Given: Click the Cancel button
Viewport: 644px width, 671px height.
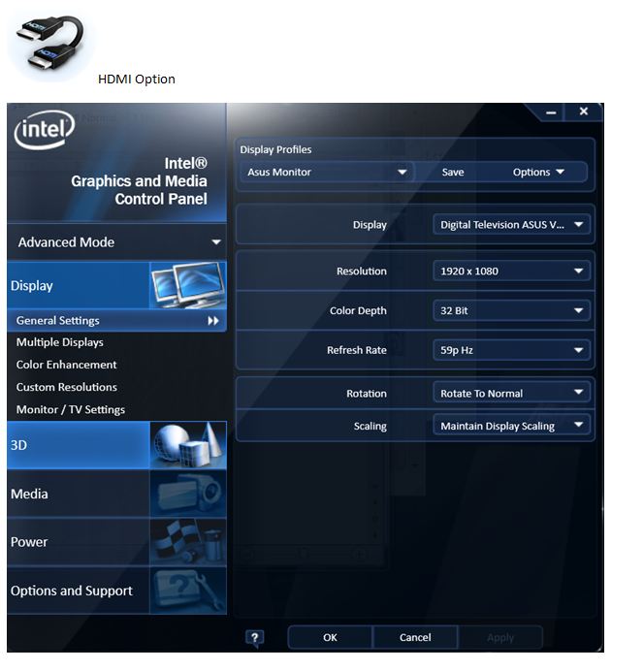Looking at the screenshot, I should pos(415,637).
